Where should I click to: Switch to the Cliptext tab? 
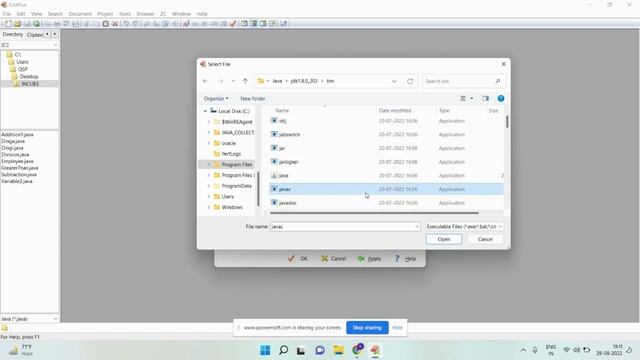tap(35, 35)
